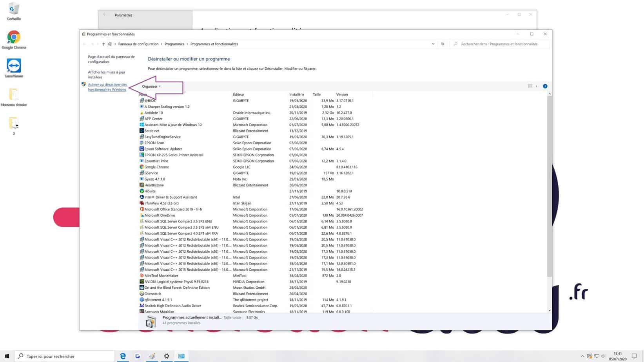The image size is (644, 362).
Task: Select the Microsoft OneDrive program icon
Action: [x=142, y=215]
